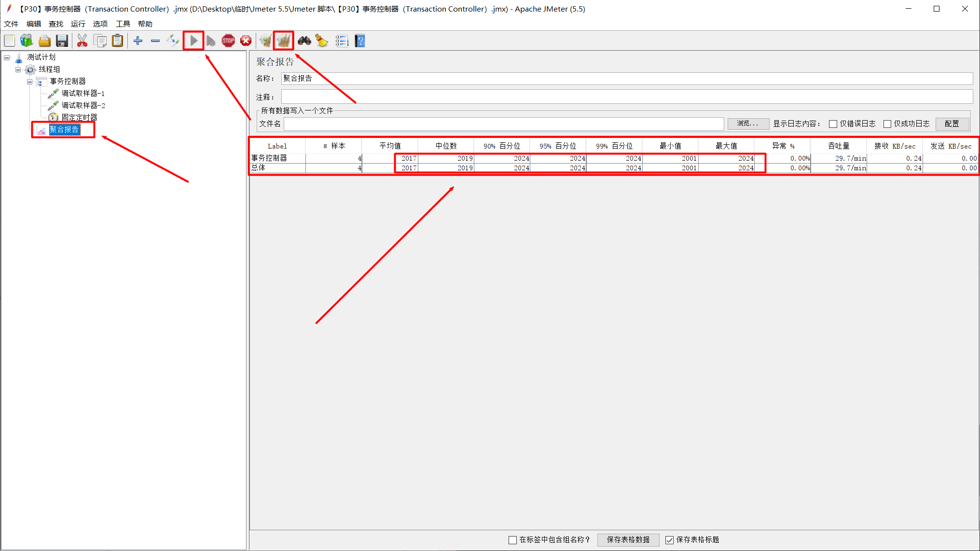
Task: Click the 吞吐量 column header
Action: [x=839, y=146]
